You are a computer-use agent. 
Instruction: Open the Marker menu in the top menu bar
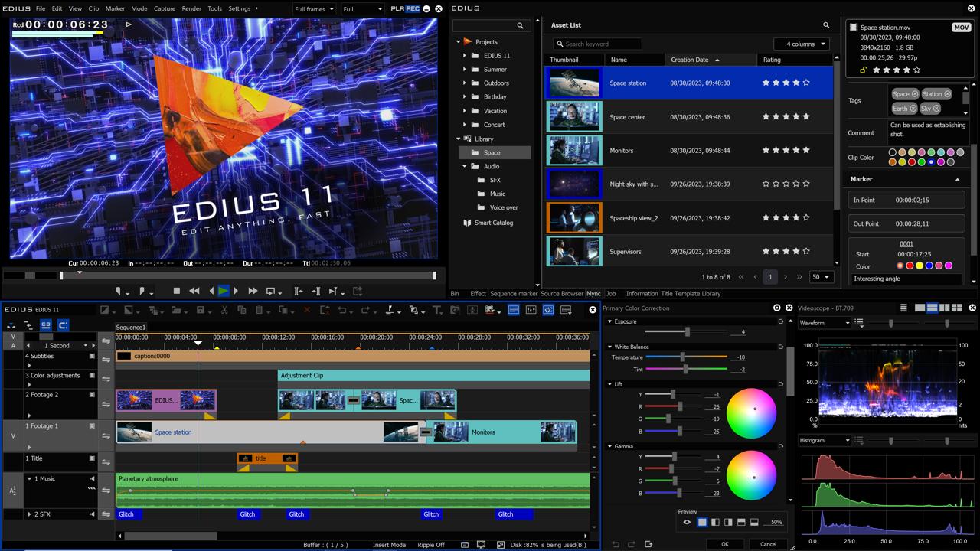pyautogui.click(x=115, y=8)
